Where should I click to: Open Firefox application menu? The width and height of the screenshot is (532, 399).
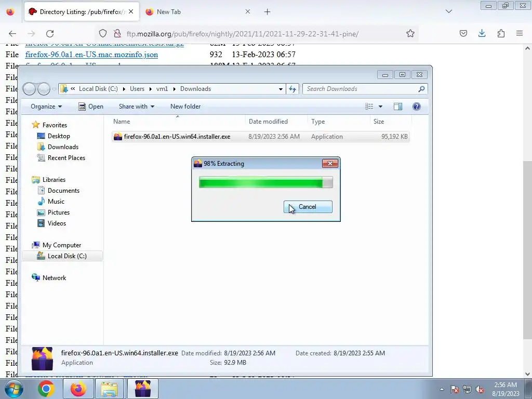(x=520, y=33)
